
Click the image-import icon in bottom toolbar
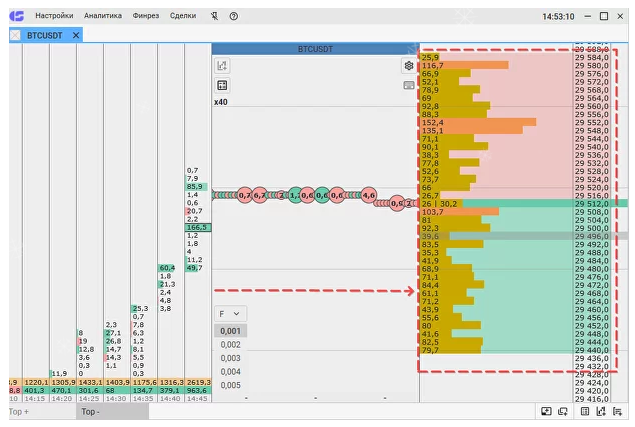tap(546, 412)
